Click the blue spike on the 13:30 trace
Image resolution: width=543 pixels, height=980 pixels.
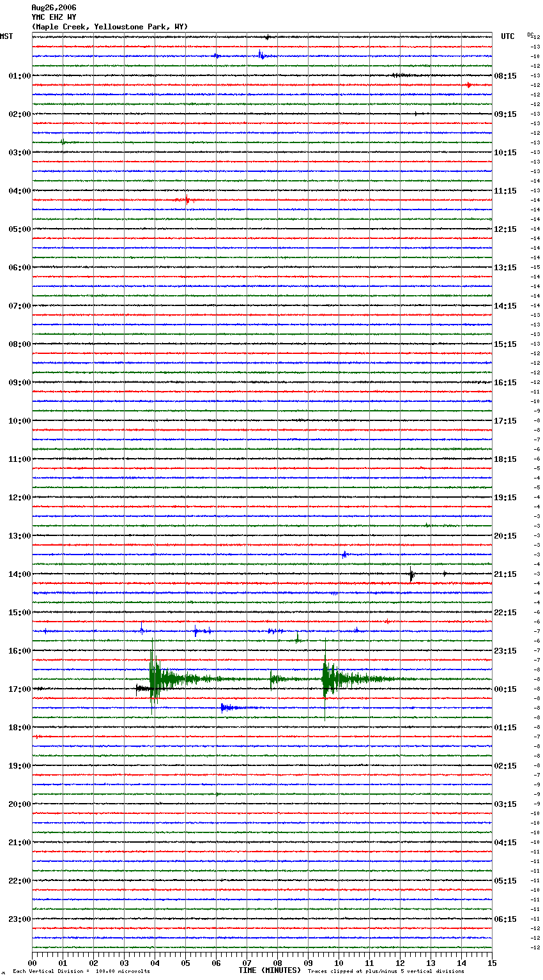point(344,555)
